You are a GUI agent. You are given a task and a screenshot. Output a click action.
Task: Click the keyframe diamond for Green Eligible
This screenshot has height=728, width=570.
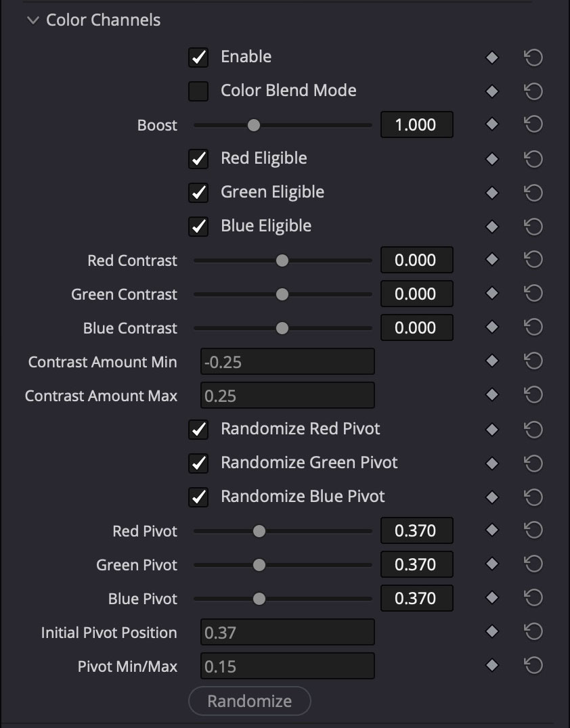click(491, 192)
